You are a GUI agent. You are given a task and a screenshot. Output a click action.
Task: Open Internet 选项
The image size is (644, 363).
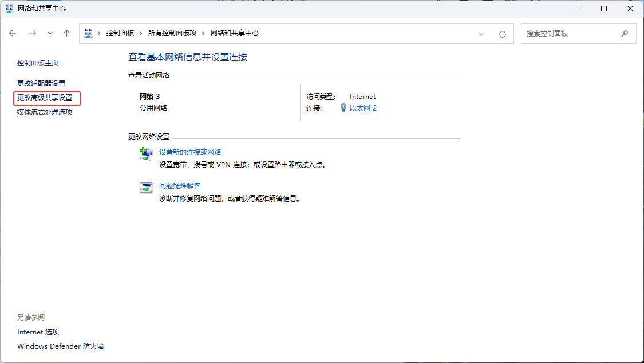[38, 332]
